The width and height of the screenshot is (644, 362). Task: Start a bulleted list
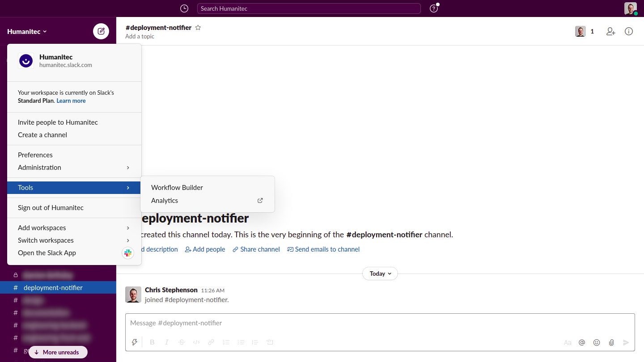pos(241,342)
